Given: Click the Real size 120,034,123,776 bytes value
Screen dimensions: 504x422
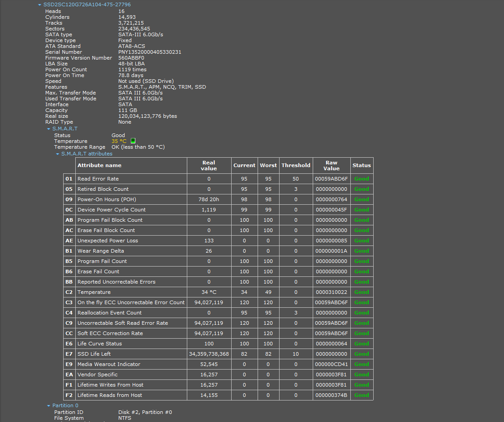Looking at the screenshot, I should (x=147, y=116).
